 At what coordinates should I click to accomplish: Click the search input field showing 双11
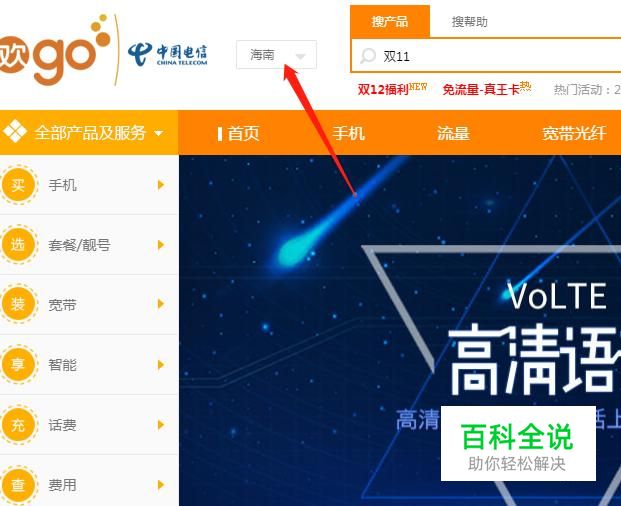pos(486,56)
